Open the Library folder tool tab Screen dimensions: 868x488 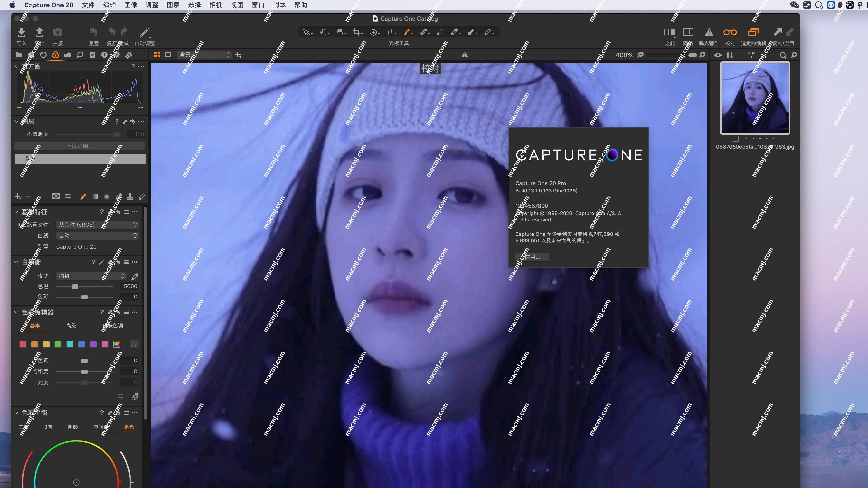coord(19,55)
